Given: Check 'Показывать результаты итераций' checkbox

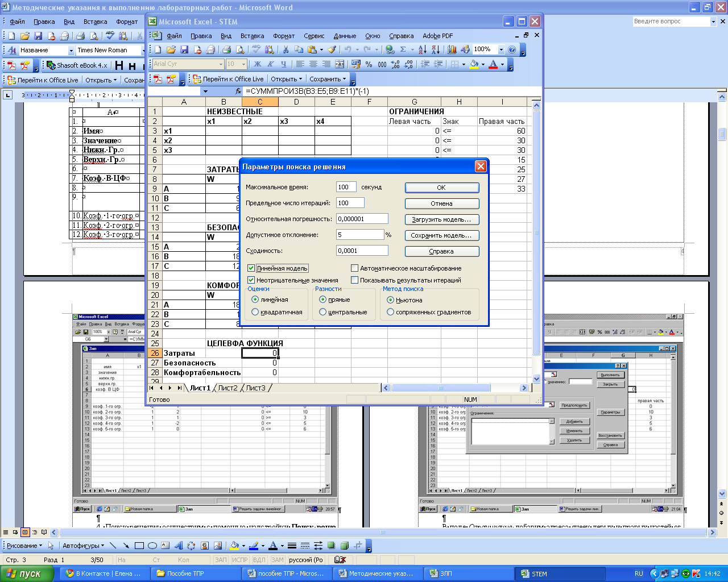Looking at the screenshot, I should coord(354,280).
